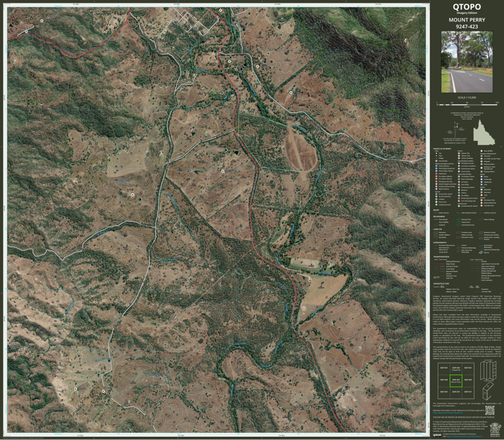The image size is (504, 440).
Task: Click the folded map instructions diagram
Action: pyautogui.click(x=488, y=381)
